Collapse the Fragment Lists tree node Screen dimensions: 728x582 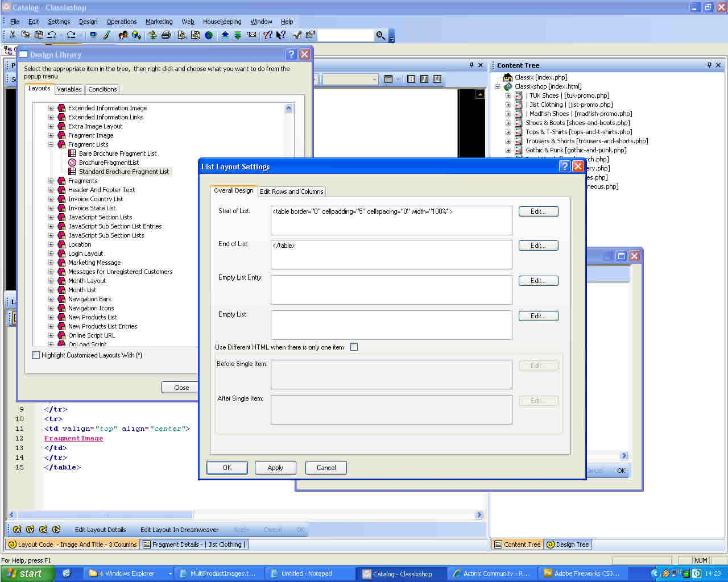(x=51, y=144)
